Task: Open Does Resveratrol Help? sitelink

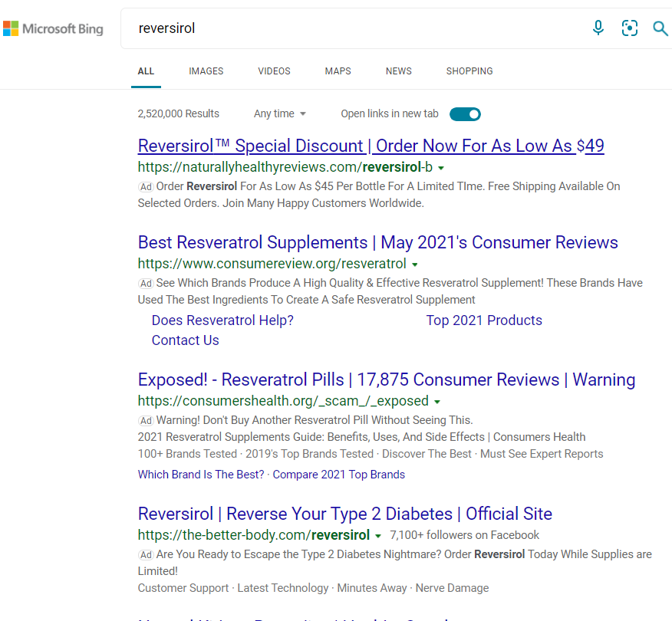Action: 222,320
